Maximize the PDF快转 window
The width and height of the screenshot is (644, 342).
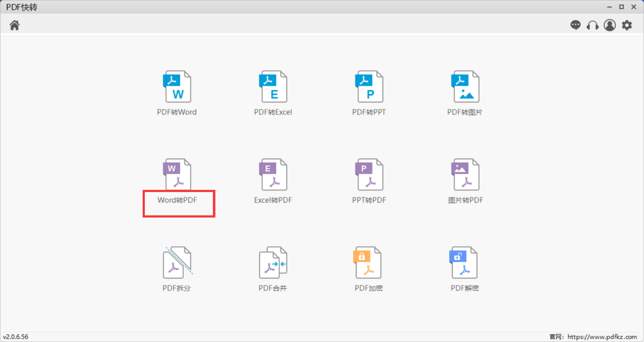(621, 7)
